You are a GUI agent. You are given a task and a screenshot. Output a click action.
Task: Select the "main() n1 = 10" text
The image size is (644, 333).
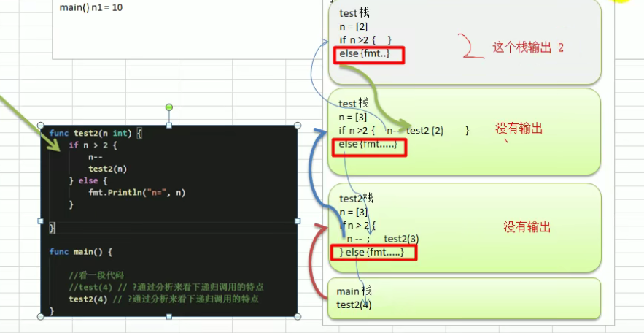pyautogui.click(x=90, y=7)
